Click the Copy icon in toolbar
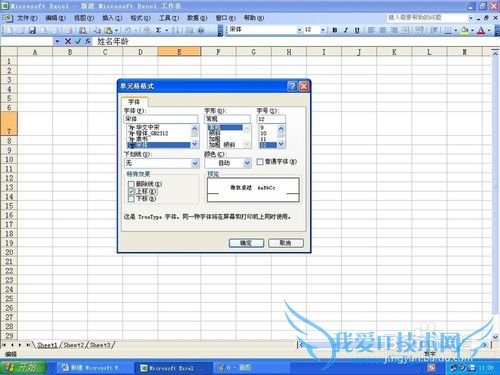Viewport: 500px width, 375px height. coord(97,30)
